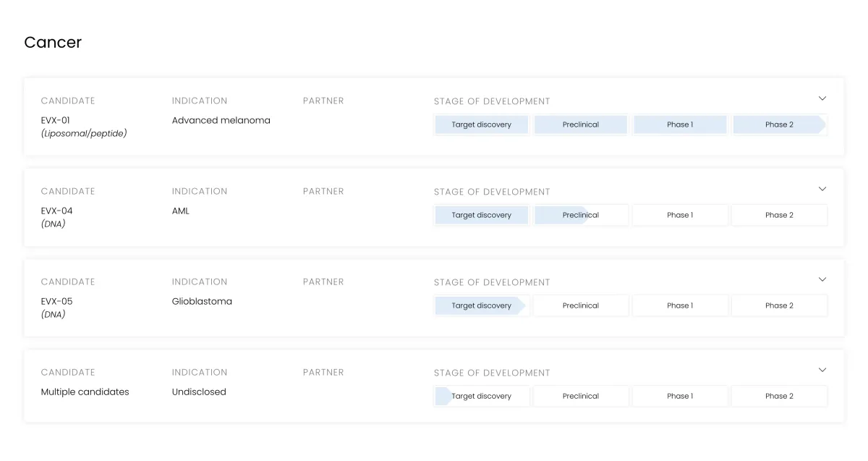Click Phase 2 stage for Multiple candidates
Screen dimensions: 868x461
click(779, 396)
